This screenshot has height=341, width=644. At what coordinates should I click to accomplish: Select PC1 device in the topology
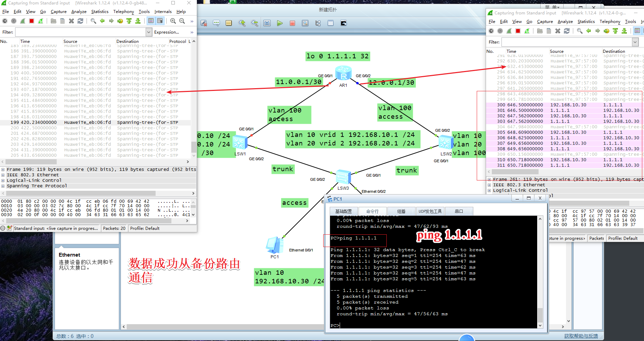274,245
